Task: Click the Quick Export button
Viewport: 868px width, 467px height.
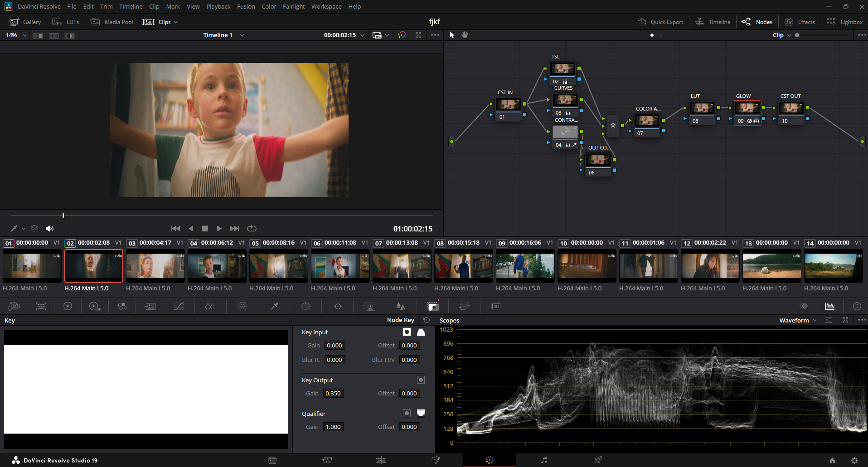Action: tap(660, 22)
